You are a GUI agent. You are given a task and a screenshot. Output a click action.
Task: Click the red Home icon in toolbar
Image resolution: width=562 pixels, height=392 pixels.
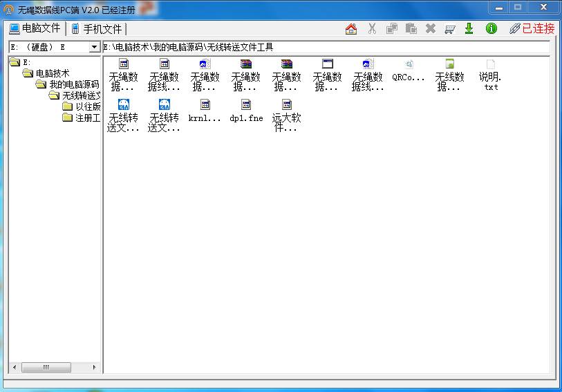tap(351, 28)
